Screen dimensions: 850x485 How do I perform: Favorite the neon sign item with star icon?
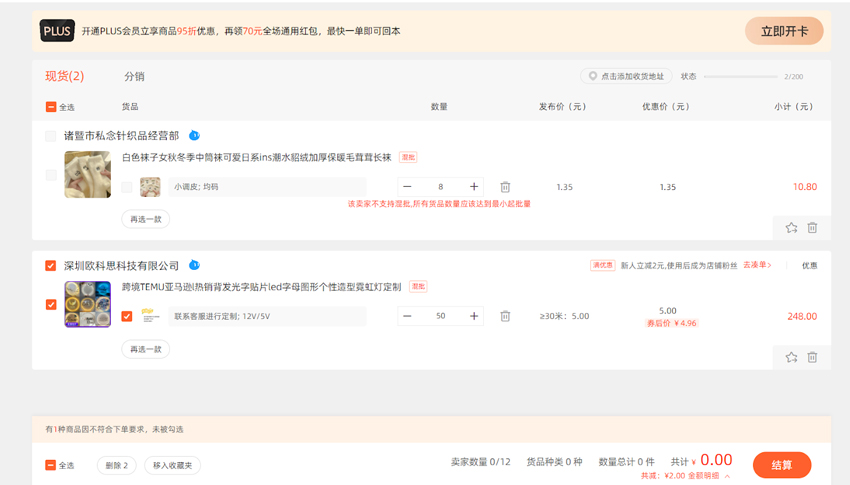point(791,357)
